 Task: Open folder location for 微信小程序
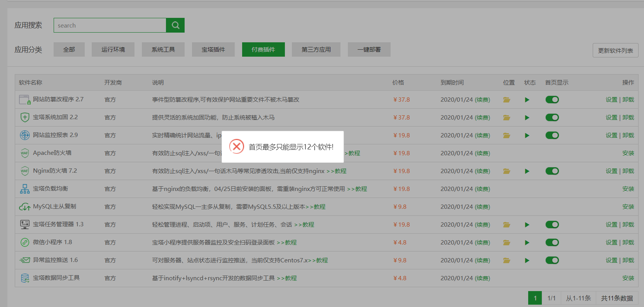[x=506, y=243]
